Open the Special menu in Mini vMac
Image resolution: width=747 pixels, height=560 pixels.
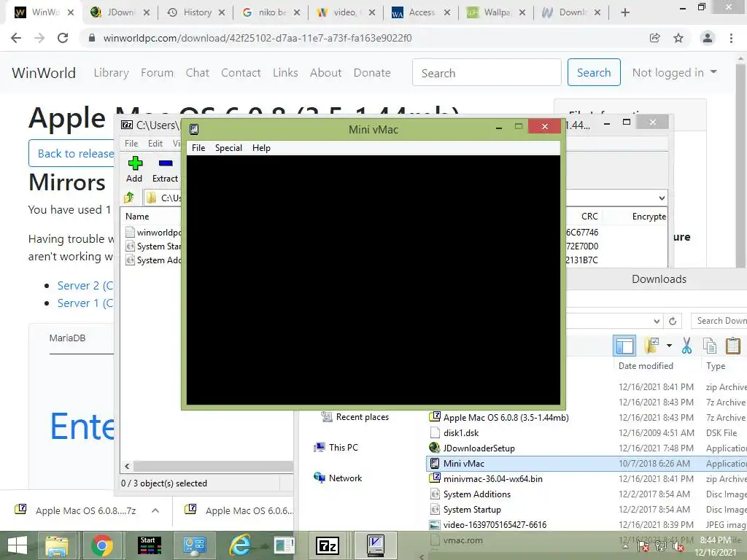click(x=228, y=147)
